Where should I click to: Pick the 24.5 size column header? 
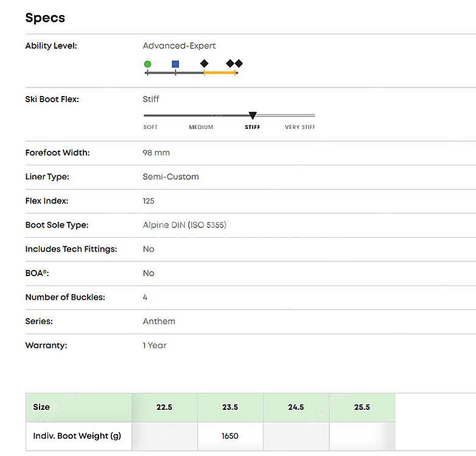(x=296, y=407)
